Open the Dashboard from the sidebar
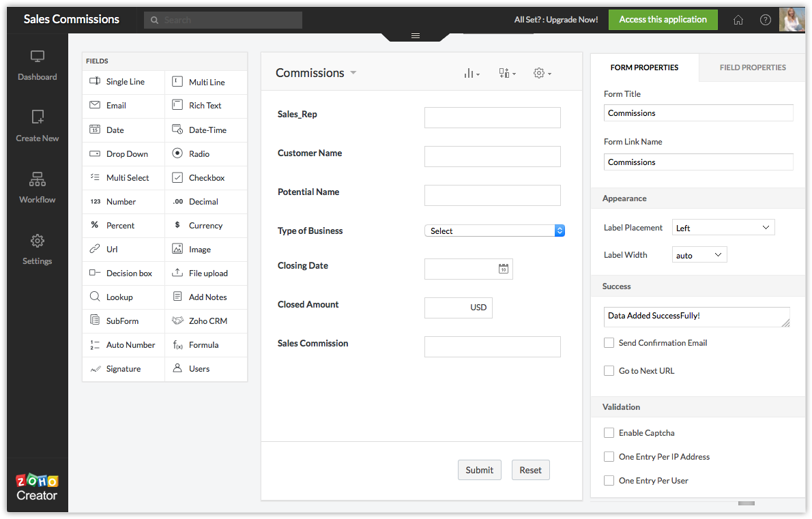Image resolution: width=812 pixels, height=519 pixels. click(38, 65)
